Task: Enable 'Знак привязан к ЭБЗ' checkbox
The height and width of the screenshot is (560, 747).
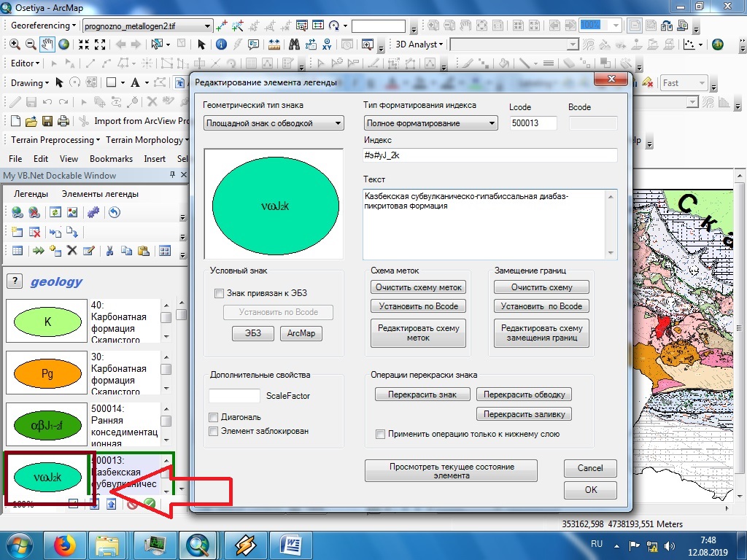Action: [x=219, y=294]
